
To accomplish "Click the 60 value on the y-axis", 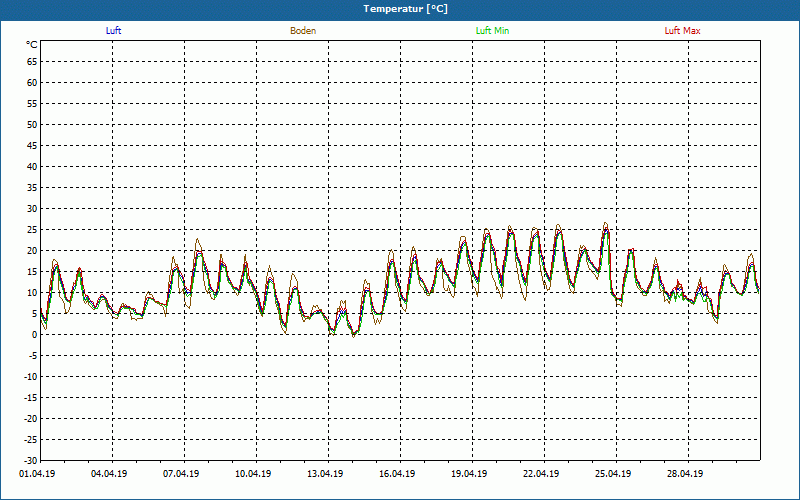I will (x=32, y=83).
